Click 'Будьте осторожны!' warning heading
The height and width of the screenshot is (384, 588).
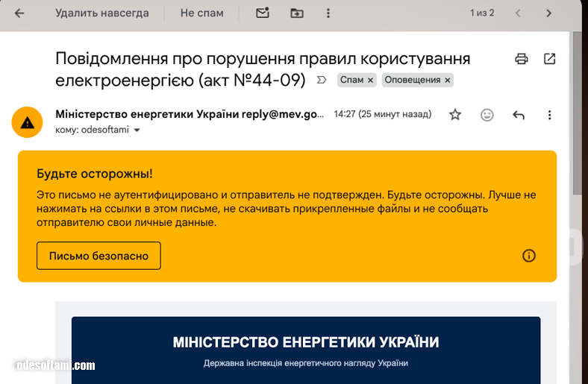point(95,174)
